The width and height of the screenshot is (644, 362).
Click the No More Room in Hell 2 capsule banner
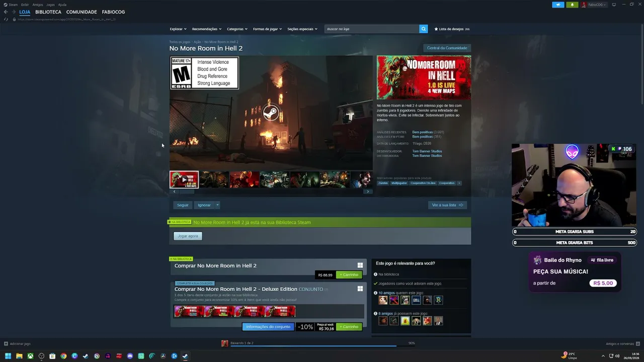[424, 77]
